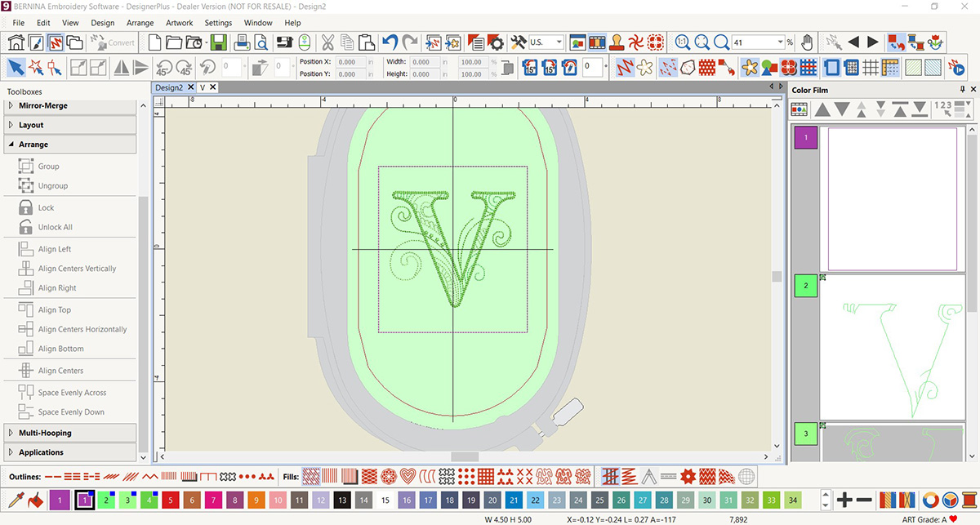Toggle Artwork Canvas paintbrush mode
Viewport: 980px width, 525px height.
click(x=36, y=42)
